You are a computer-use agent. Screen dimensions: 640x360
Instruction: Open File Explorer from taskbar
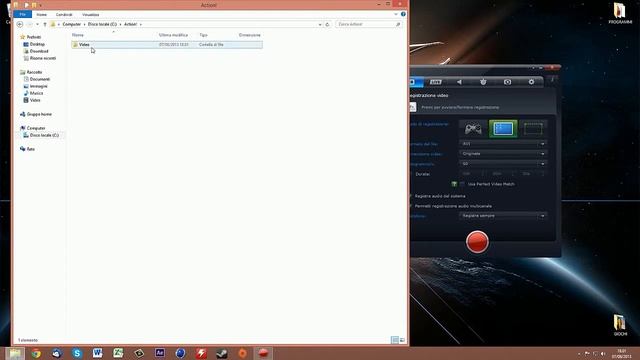[x=15, y=353]
